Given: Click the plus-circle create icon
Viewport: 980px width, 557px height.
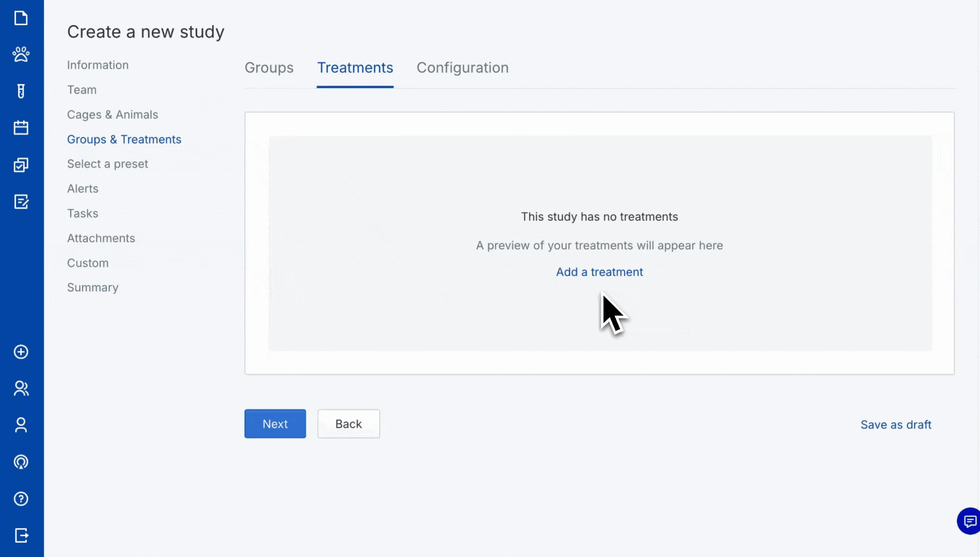Looking at the screenshot, I should (x=21, y=352).
